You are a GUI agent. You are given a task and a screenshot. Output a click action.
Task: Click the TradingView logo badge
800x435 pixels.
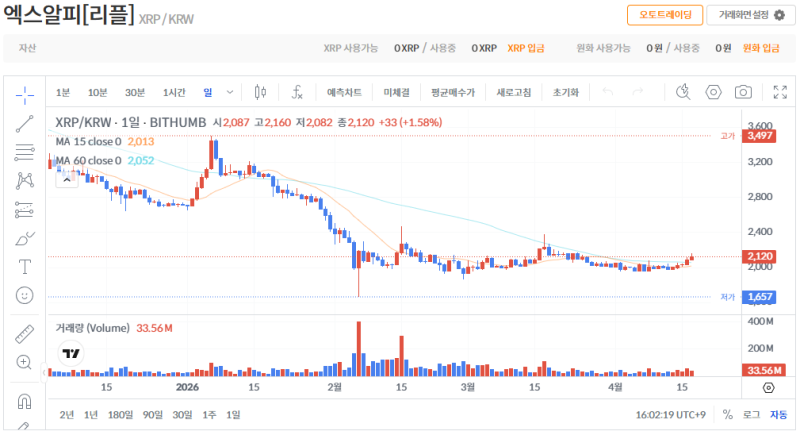(71, 353)
